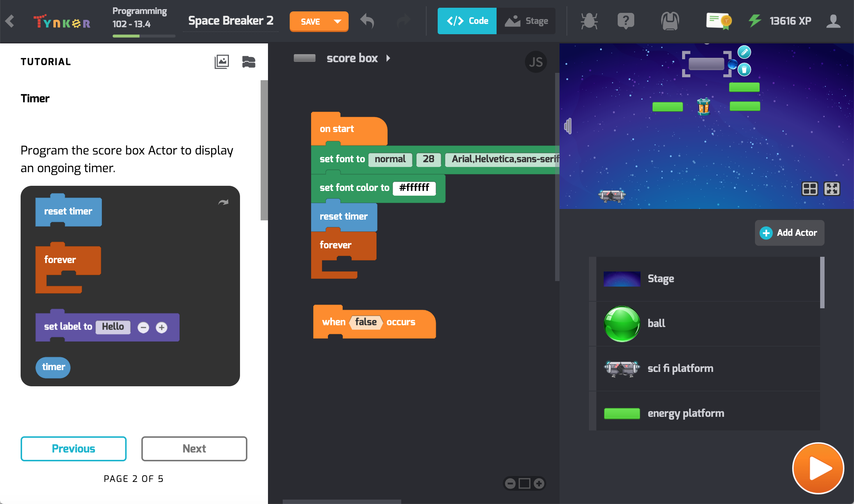Open the certificate badge icon

(x=719, y=21)
